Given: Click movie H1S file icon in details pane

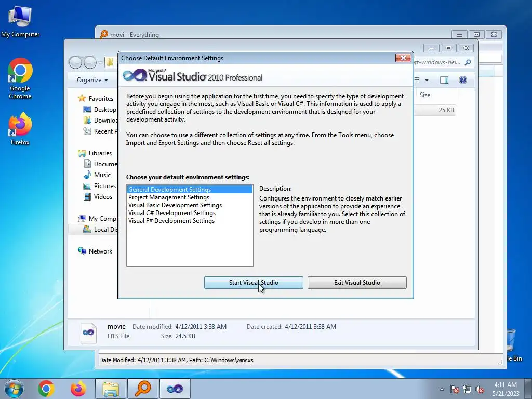Looking at the screenshot, I should click(x=88, y=332).
